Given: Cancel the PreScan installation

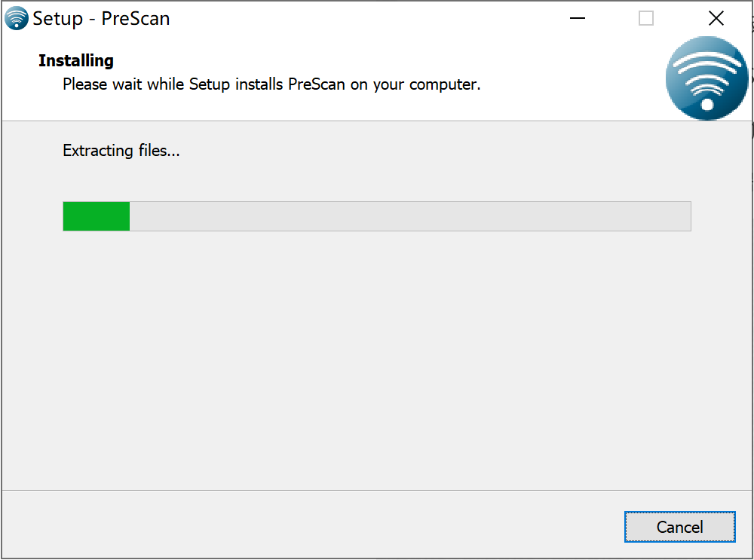Looking at the screenshot, I should click(x=679, y=527).
